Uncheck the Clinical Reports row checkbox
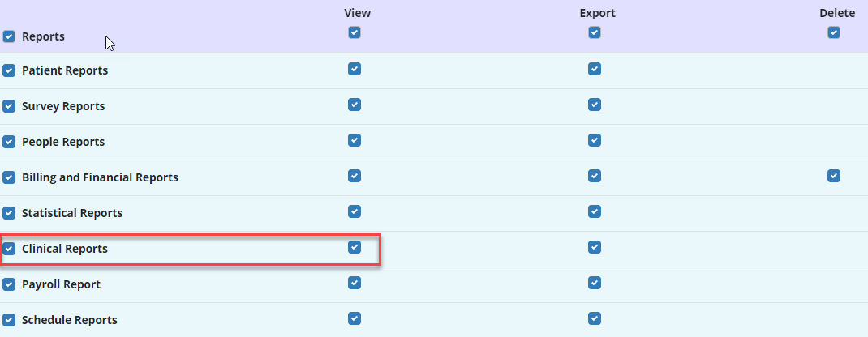Viewport: 868px width, 337px height. point(9,249)
